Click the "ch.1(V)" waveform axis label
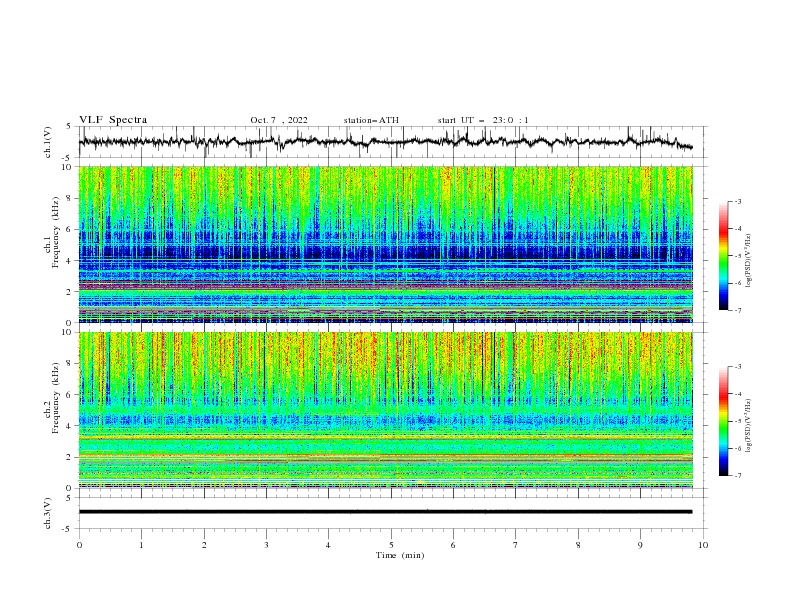This screenshot has width=792, height=612. [48, 142]
